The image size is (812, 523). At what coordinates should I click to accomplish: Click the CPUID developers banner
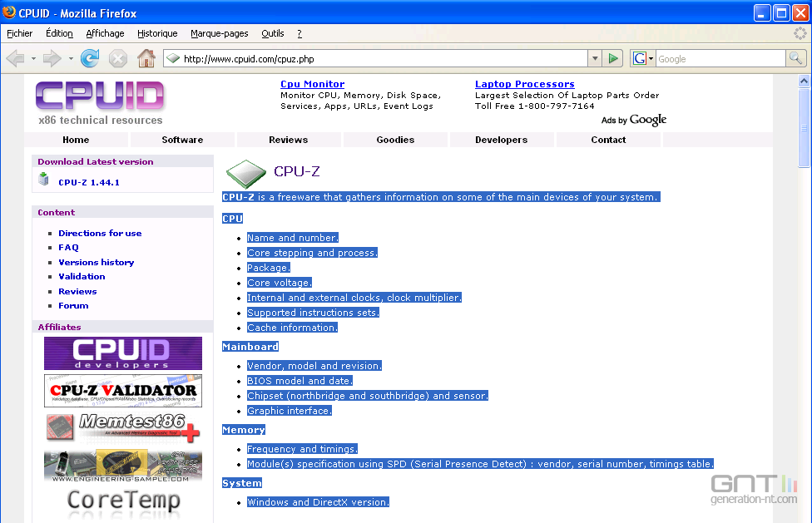(123, 353)
